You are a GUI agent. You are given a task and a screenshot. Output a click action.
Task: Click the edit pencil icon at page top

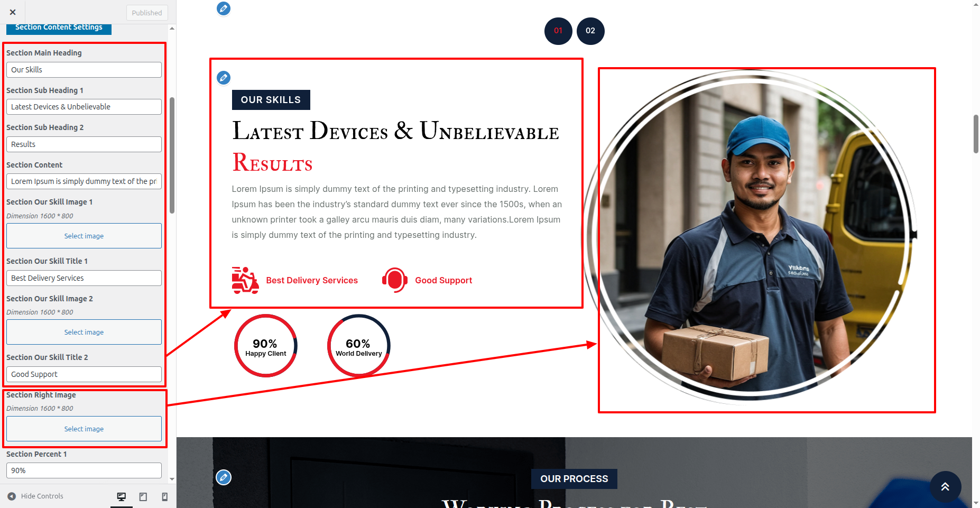[224, 8]
